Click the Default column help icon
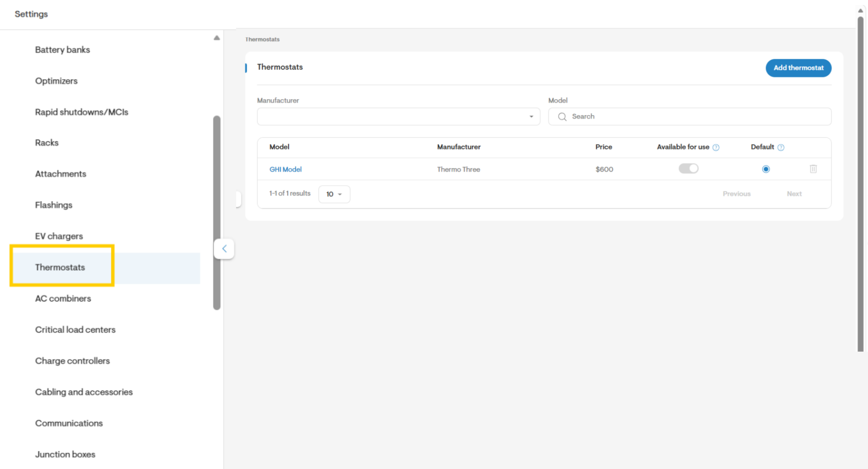Image resolution: width=868 pixels, height=469 pixels. [x=781, y=147]
